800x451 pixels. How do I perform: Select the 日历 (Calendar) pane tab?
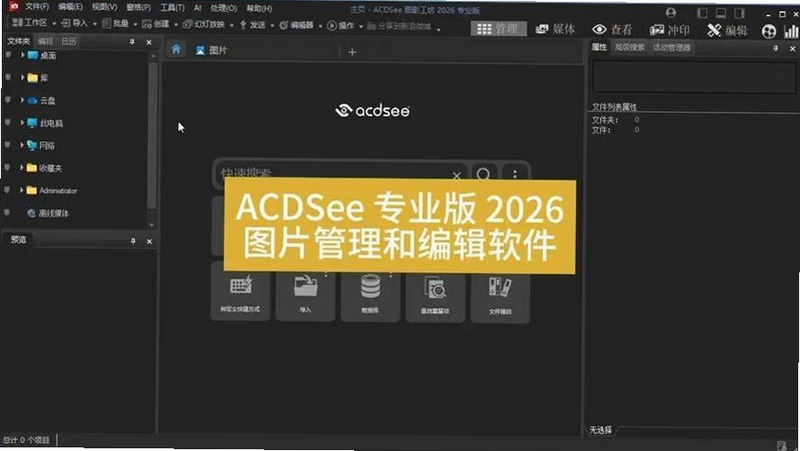tap(68, 41)
